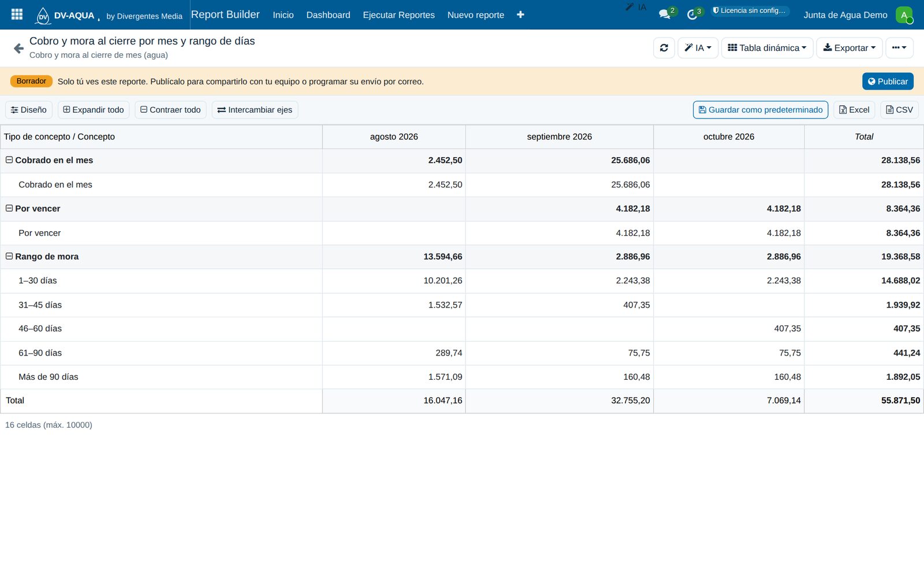Click the septiembre 2026 column header
The height and width of the screenshot is (578, 924).
560,137
